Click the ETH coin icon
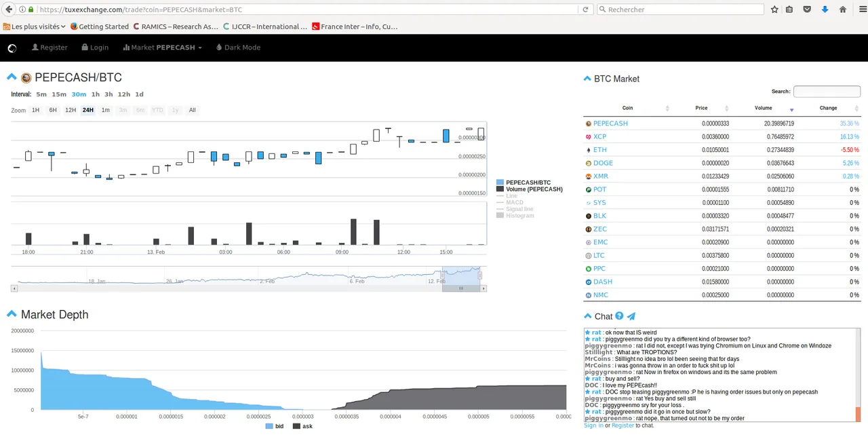This screenshot has height=437, width=868. click(588, 150)
